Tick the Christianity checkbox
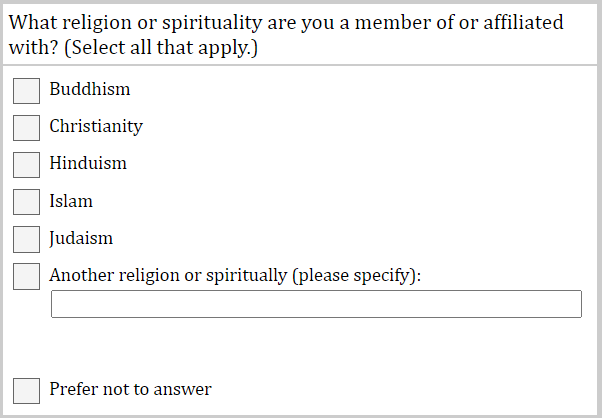Viewport: 602px width, 418px height. (26, 127)
